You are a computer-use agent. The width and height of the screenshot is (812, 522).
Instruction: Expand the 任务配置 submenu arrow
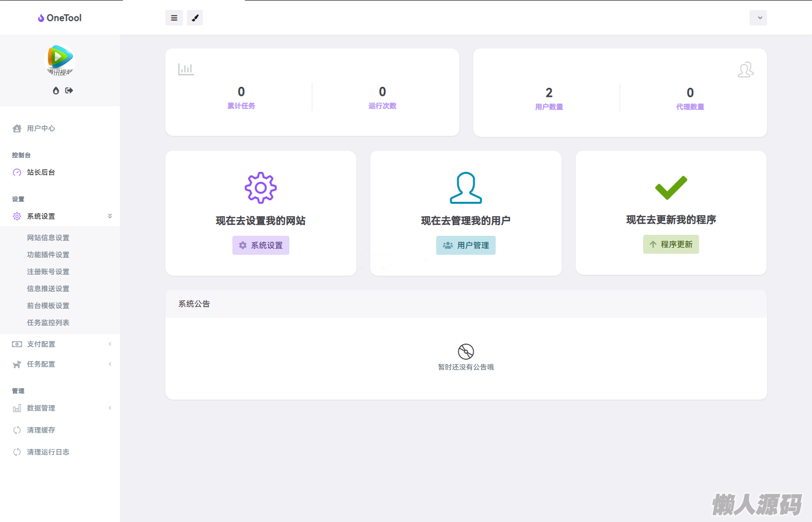coord(110,364)
